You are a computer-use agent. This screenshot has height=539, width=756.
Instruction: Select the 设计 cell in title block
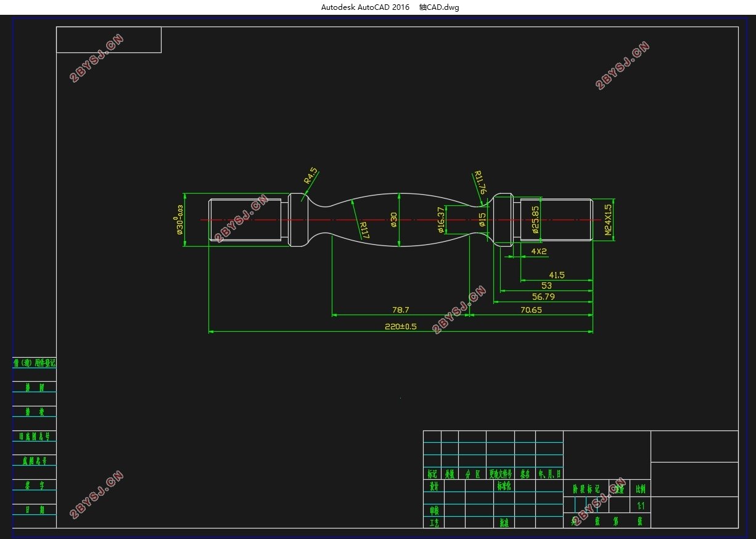pyautogui.click(x=433, y=486)
